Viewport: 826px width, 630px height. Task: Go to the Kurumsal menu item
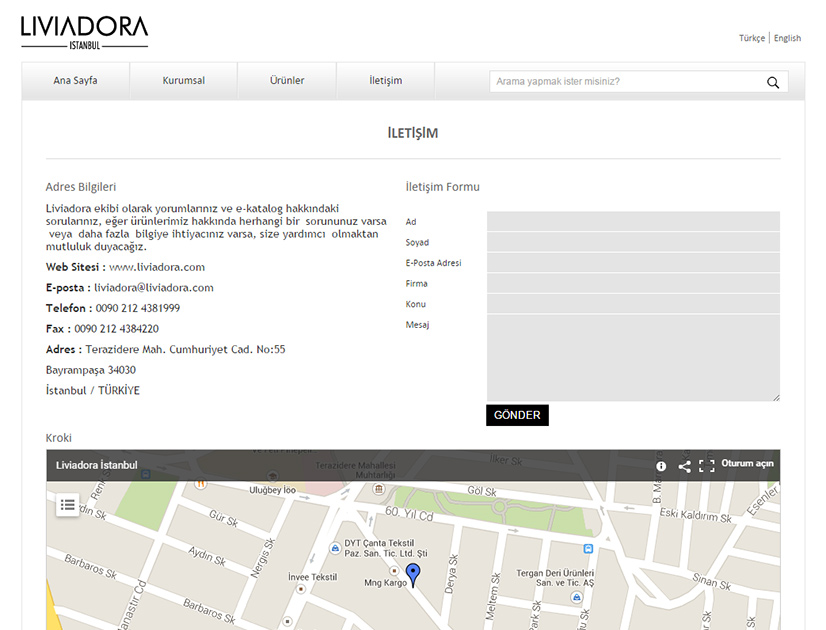184,81
